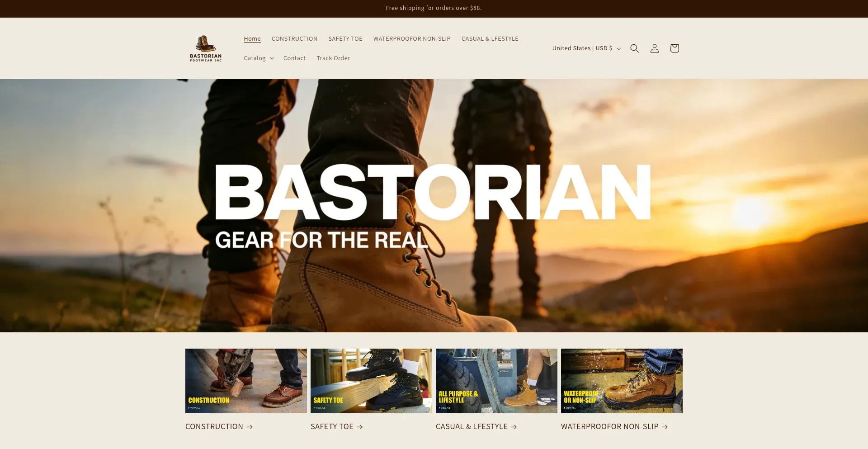
Task: Open SAFETY TOE in the top navigation
Action: coord(345,39)
